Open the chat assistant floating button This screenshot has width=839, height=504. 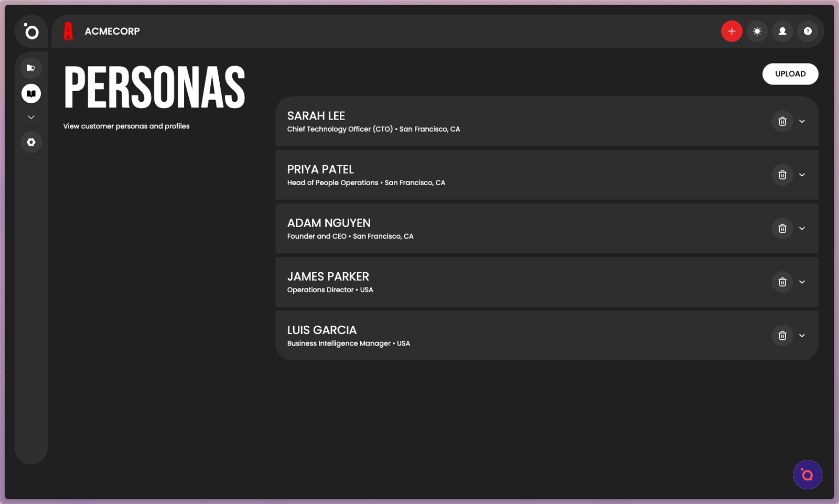click(807, 475)
